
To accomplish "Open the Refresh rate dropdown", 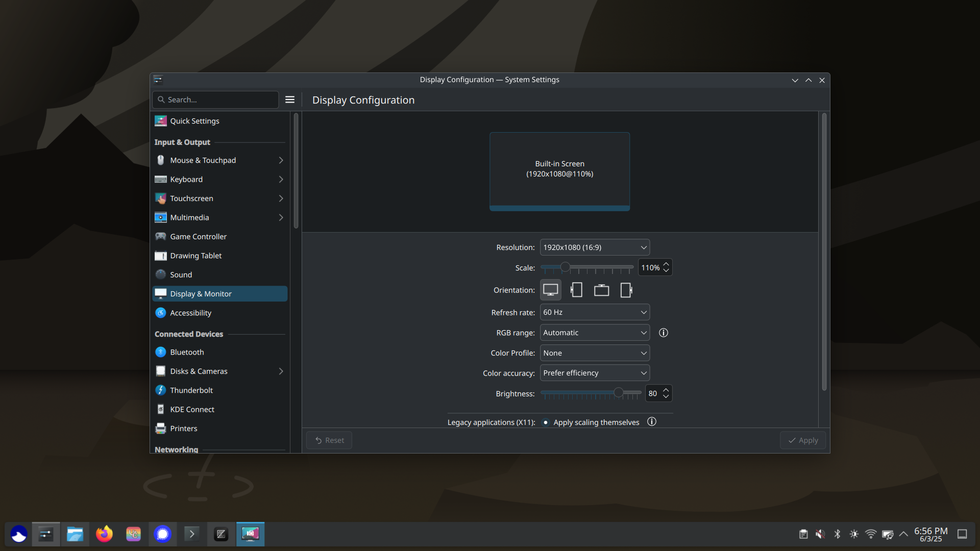I will point(595,312).
